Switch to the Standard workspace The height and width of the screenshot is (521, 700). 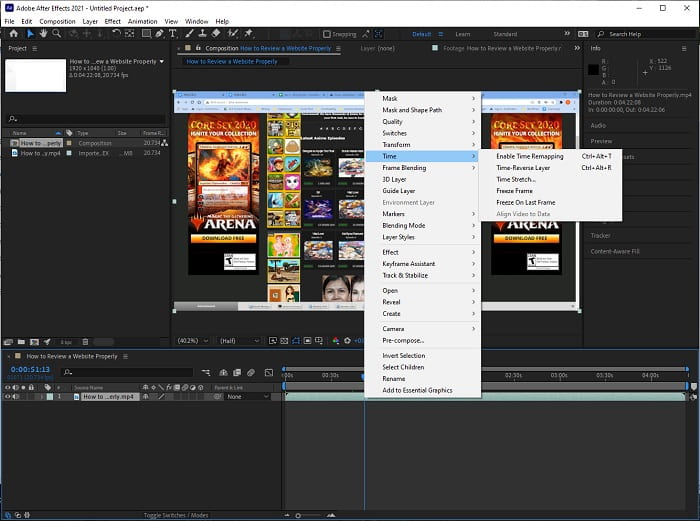(x=505, y=34)
